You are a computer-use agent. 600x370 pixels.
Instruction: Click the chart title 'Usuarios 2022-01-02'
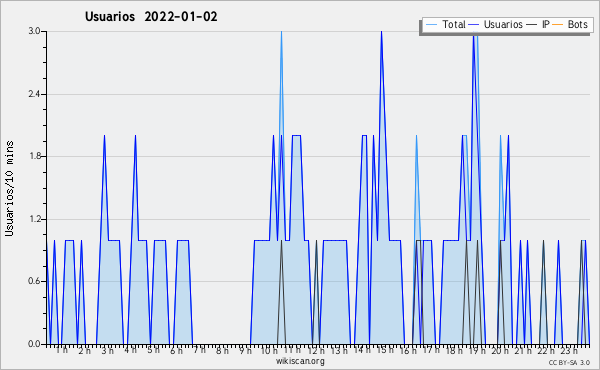point(151,17)
